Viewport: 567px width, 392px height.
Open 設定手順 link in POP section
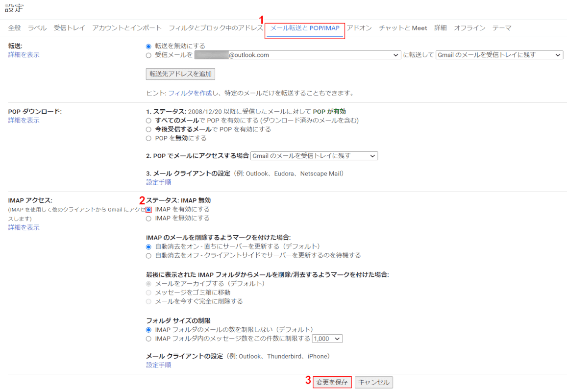(x=158, y=182)
